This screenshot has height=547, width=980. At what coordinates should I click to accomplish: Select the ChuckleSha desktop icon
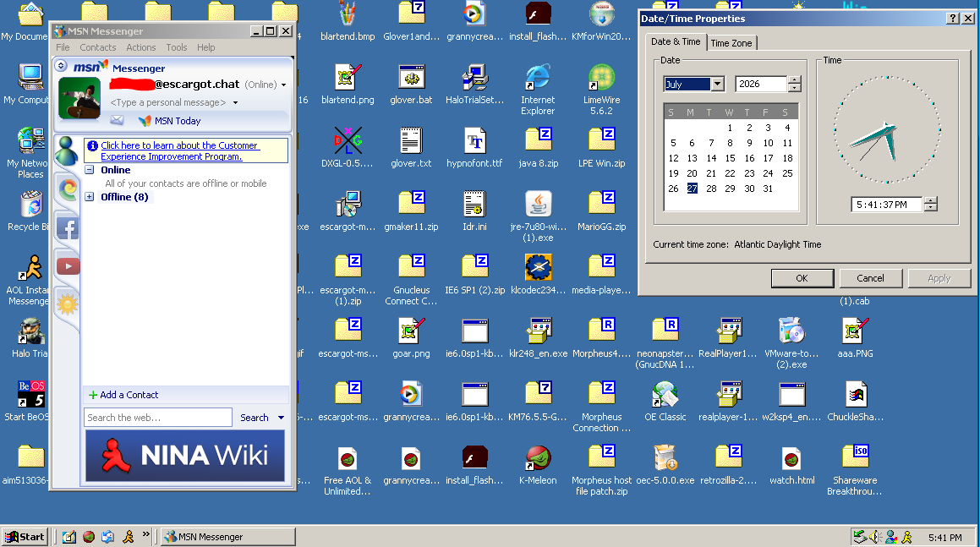[855, 402]
